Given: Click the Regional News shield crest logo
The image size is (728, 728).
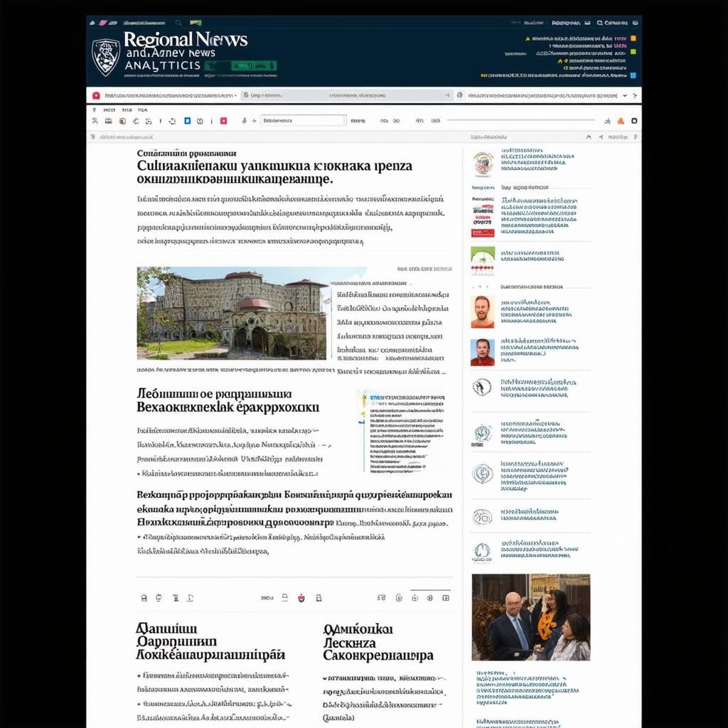Looking at the screenshot, I should click(x=106, y=57).
